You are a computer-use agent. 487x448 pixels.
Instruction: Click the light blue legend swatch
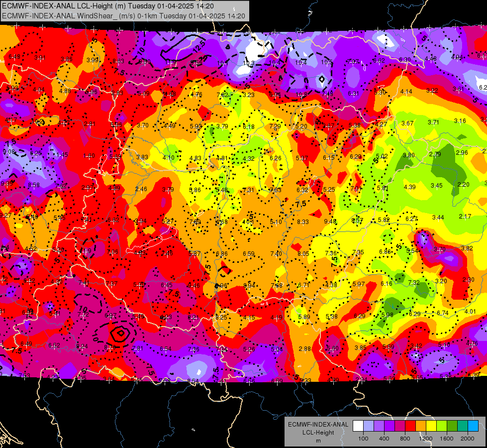click(369, 426)
